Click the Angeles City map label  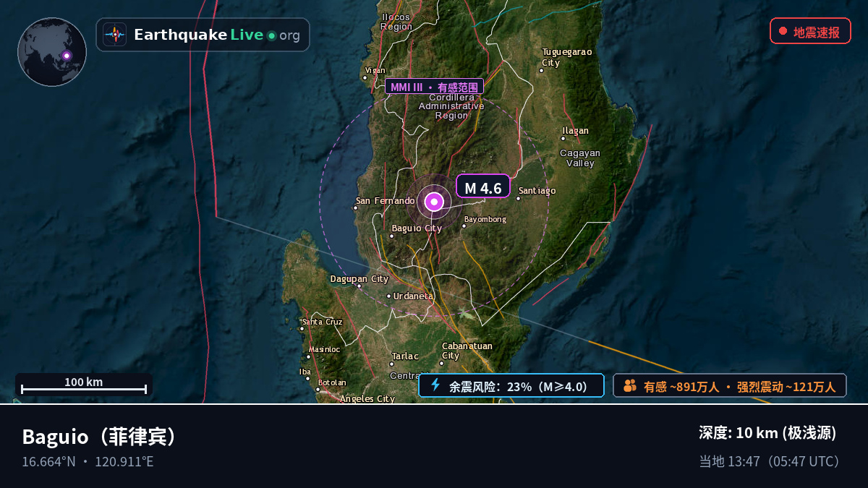tap(367, 398)
